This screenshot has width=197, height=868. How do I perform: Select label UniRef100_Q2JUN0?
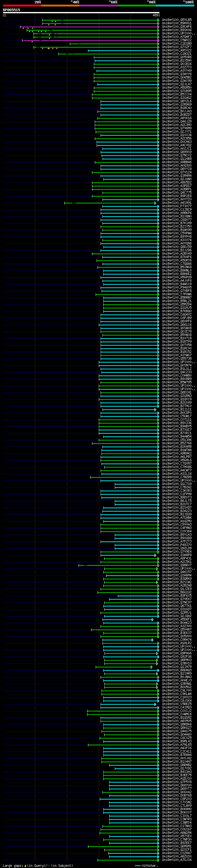coord(177,179)
